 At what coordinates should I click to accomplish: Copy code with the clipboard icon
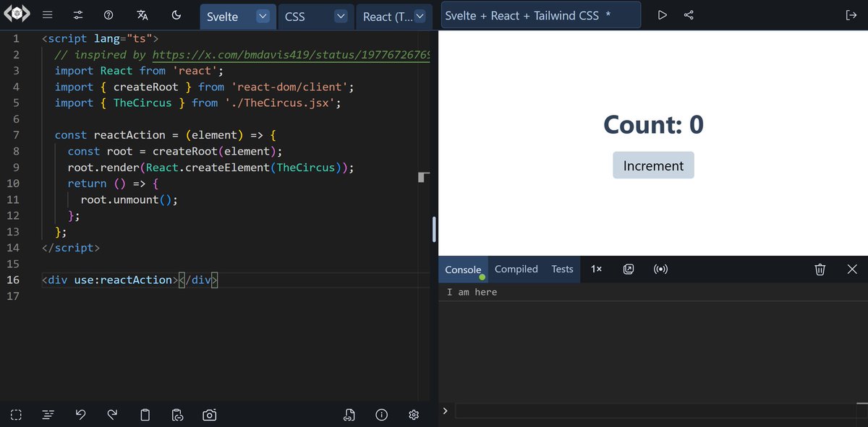pyautogui.click(x=145, y=415)
